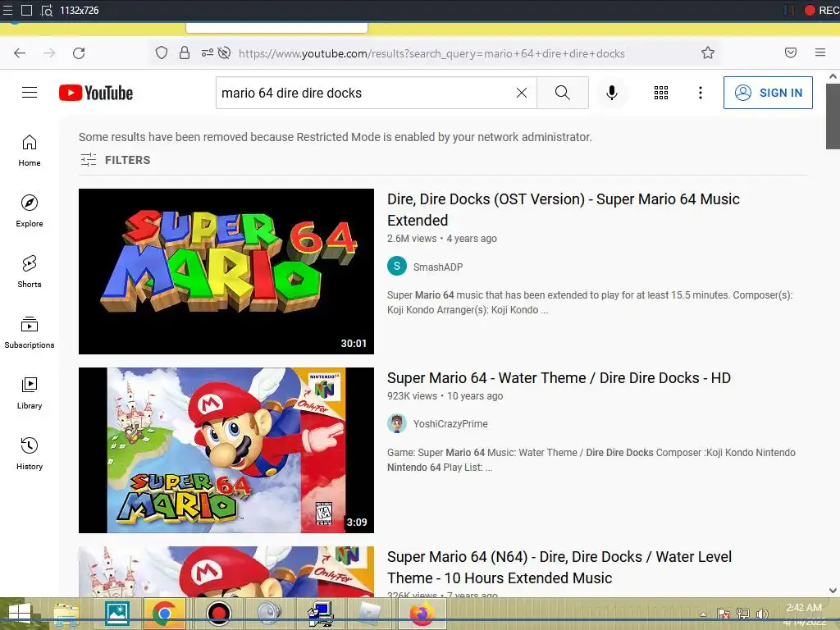Viewport: 840px width, 630px height.
Task: Click the '923K views' text
Action: (x=412, y=396)
